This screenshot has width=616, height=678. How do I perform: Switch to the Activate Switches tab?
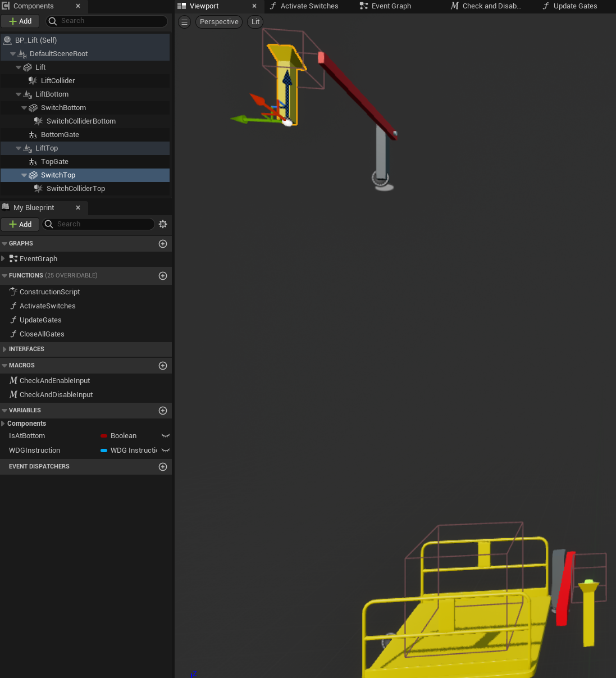304,6
